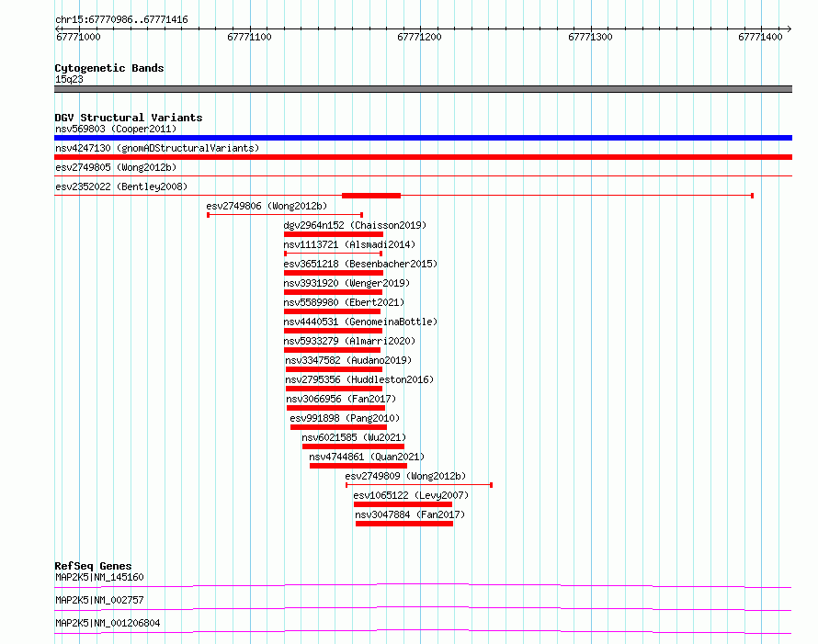
Task: Click the chr15:67770986..67771416 region label
Action: pyautogui.click(x=121, y=20)
